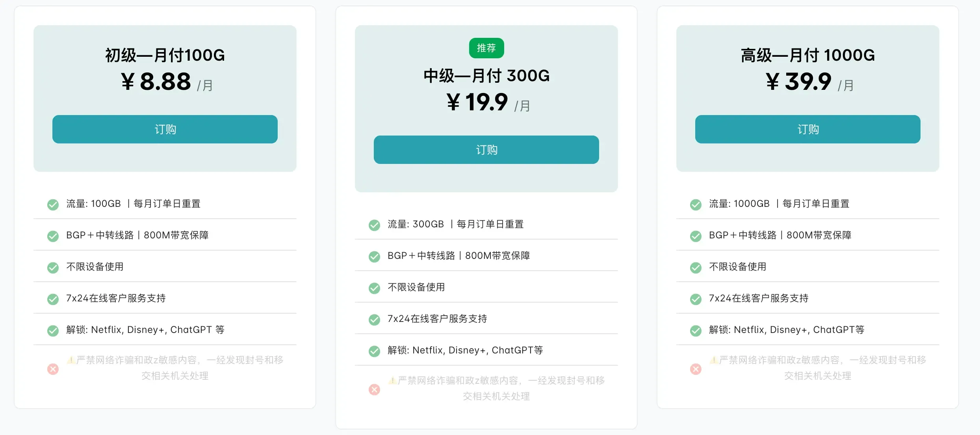Click the check icon next to 解锁: ChatGPT in 高级 plan
Image resolution: width=980 pixels, height=435 pixels.
696,330
